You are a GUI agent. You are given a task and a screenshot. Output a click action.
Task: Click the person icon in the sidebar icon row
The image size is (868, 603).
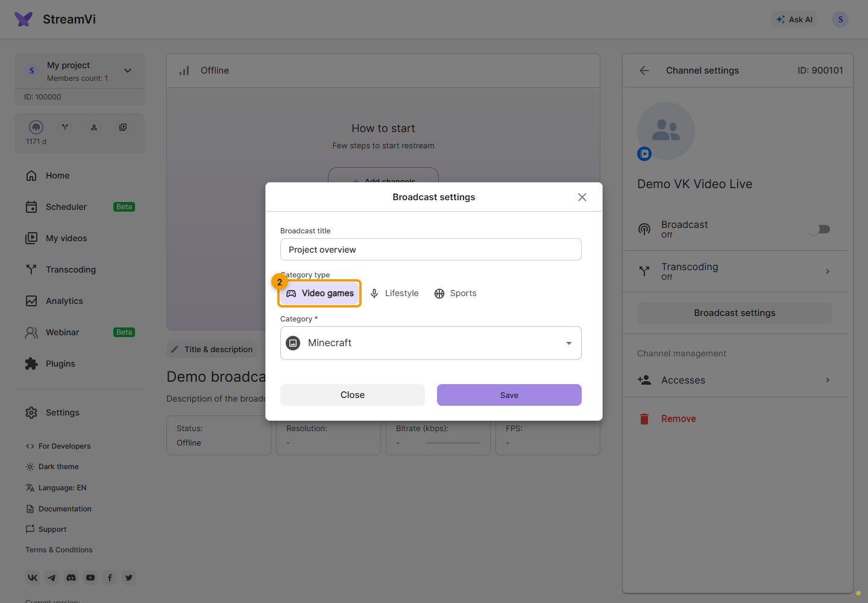[94, 127]
